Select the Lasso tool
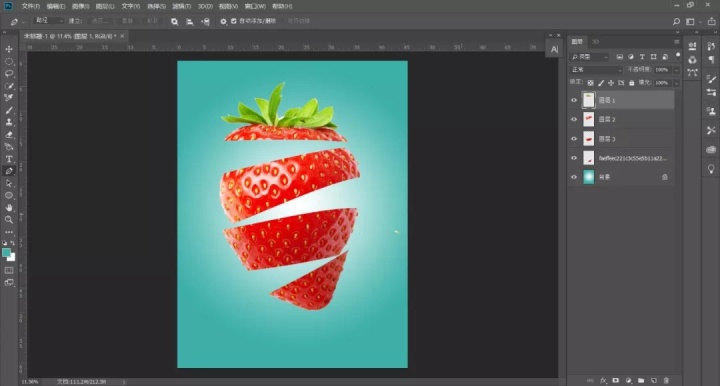The width and height of the screenshot is (720, 386). [9, 73]
